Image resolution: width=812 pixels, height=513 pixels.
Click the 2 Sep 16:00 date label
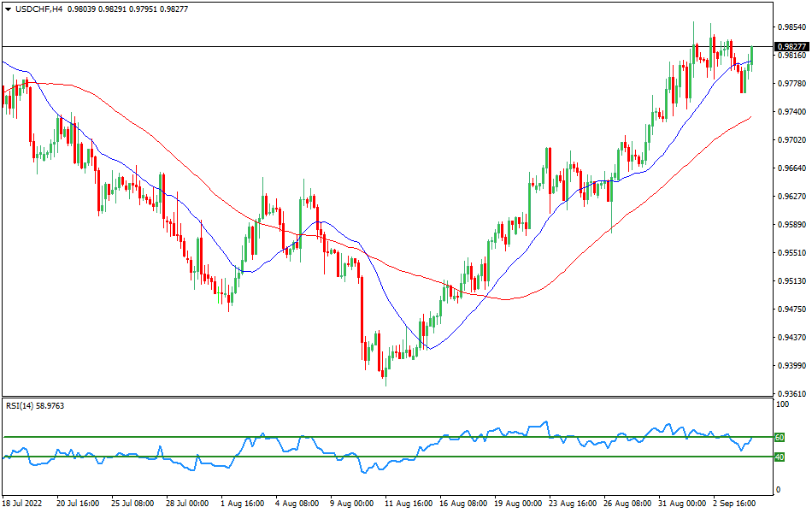click(x=733, y=504)
